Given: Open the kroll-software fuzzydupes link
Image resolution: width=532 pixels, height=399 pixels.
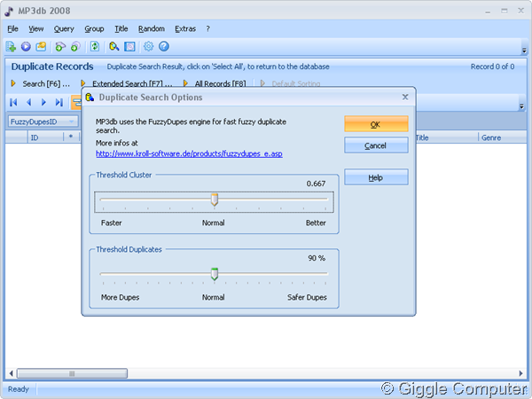Looking at the screenshot, I should click(x=189, y=153).
